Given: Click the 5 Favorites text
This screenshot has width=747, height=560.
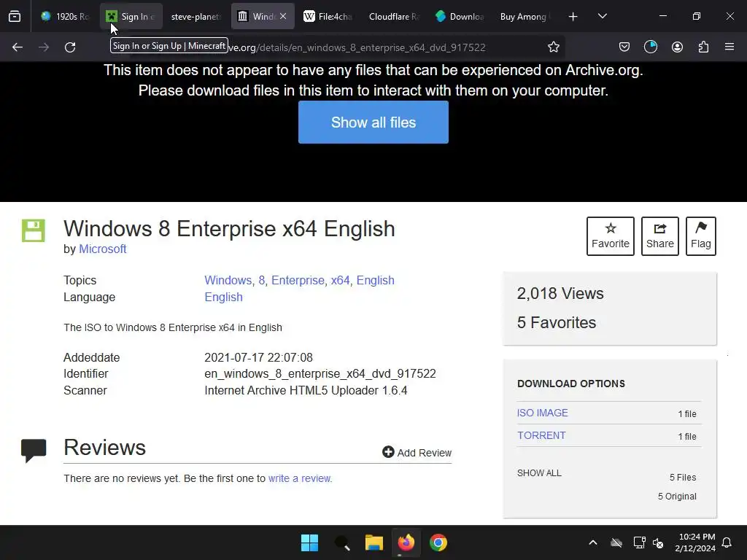Looking at the screenshot, I should click(557, 322).
